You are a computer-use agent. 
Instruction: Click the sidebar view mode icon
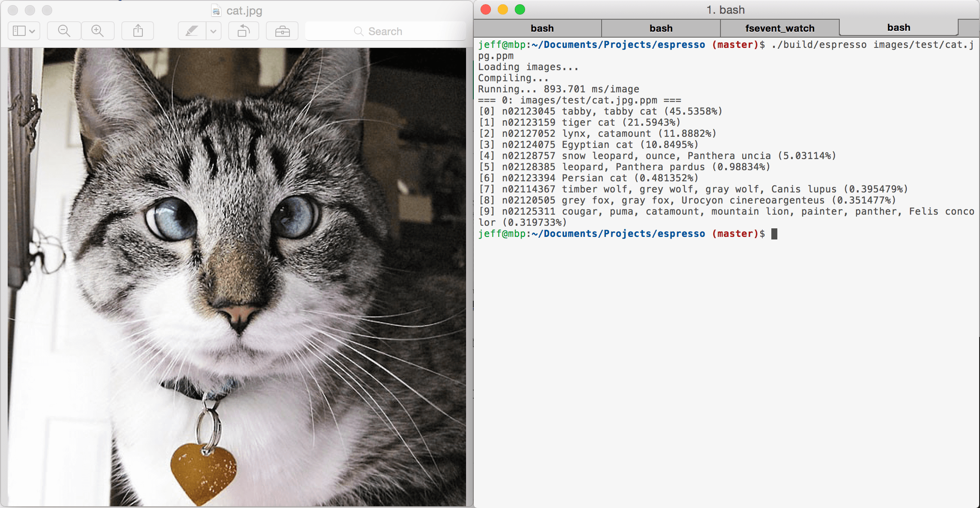(19, 31)
